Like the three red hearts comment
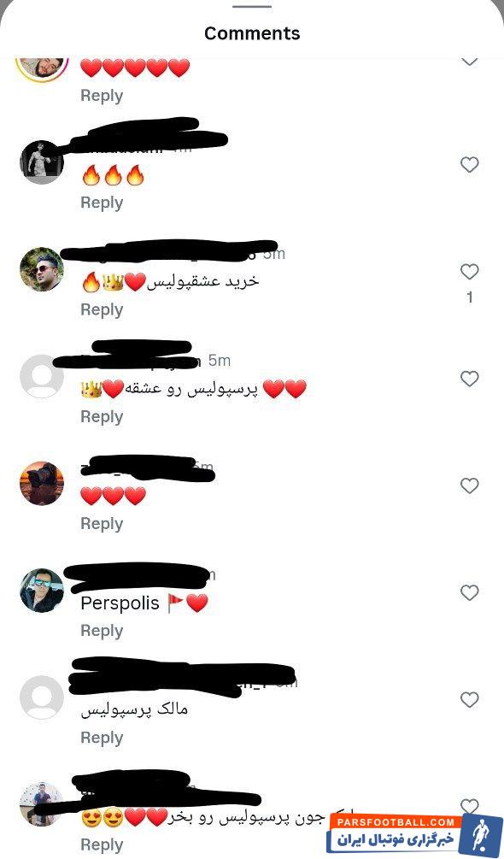The width and height of the screenshot is (504, 859). [469, 485]
